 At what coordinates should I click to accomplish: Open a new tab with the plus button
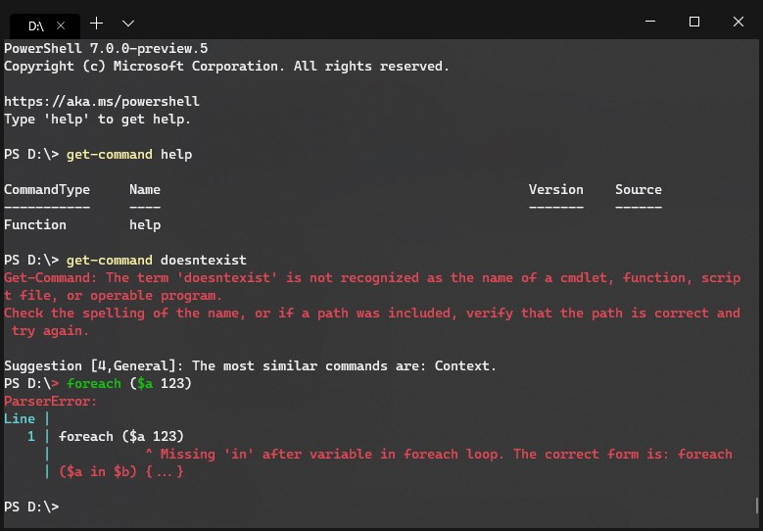tap(96, 23)
